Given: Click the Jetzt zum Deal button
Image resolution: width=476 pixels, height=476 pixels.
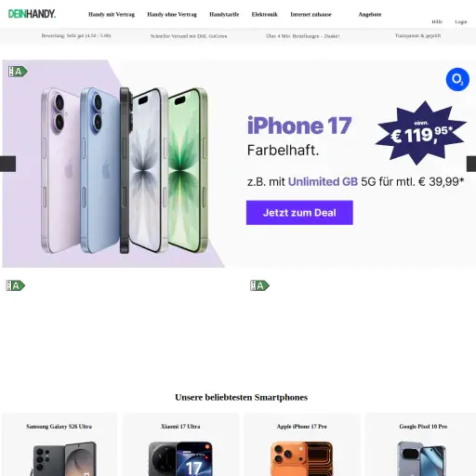Looking at the screenshot, I should 299,213.
